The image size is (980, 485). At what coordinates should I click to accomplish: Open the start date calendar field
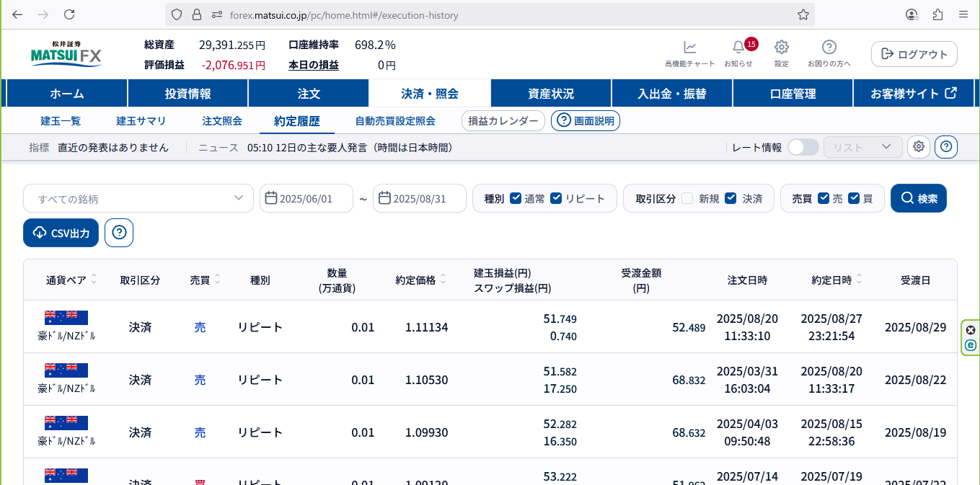click(x=306, y=198)
